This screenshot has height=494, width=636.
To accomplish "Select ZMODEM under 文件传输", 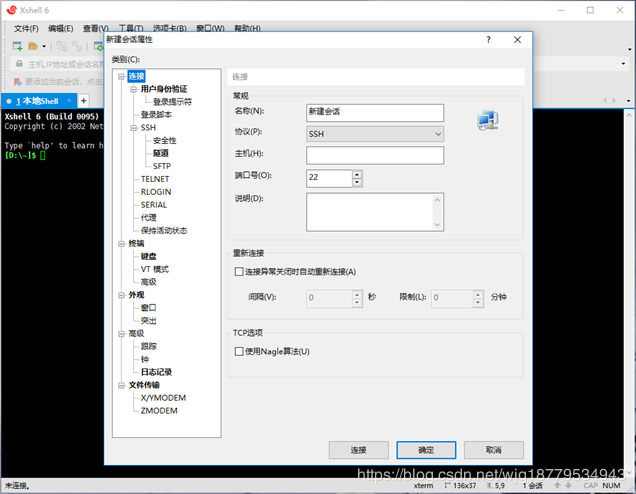I will 159,411.
